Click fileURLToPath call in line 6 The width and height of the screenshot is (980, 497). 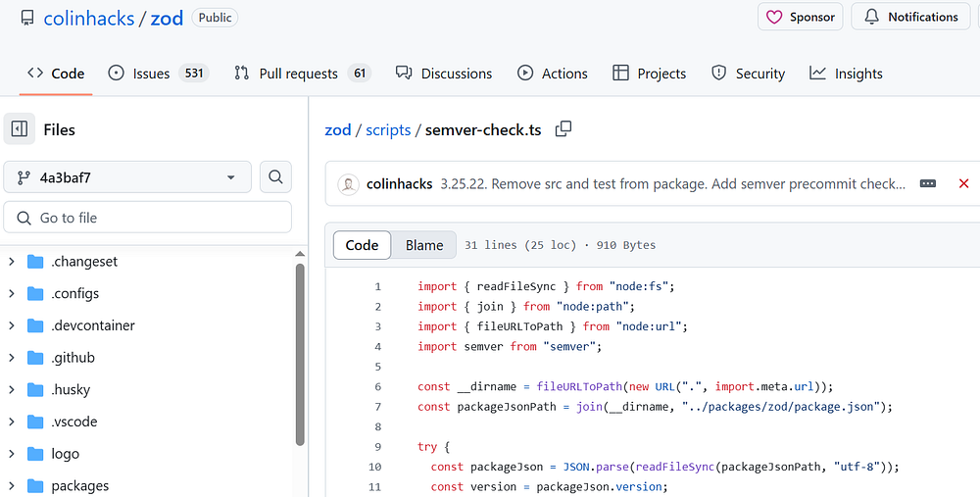tap(579, 386)
